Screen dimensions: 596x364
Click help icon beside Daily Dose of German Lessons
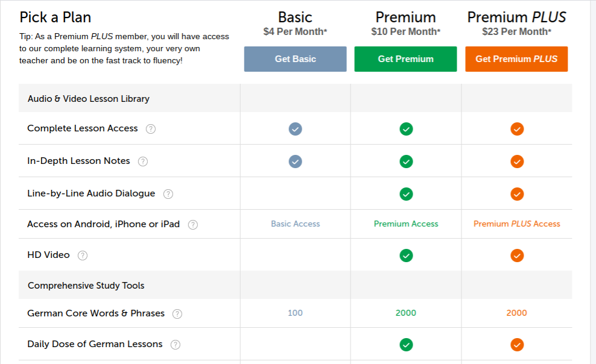coord(175,345)
